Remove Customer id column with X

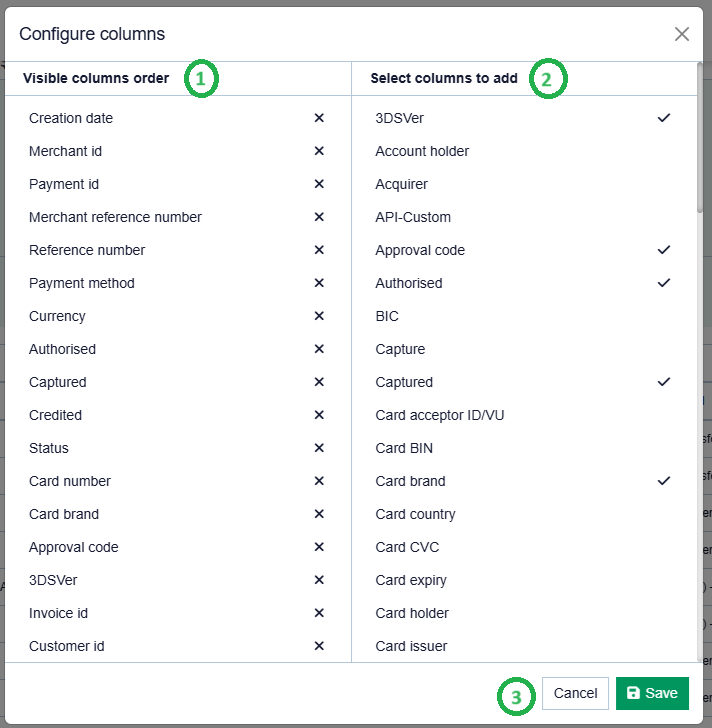coord(319,646)
